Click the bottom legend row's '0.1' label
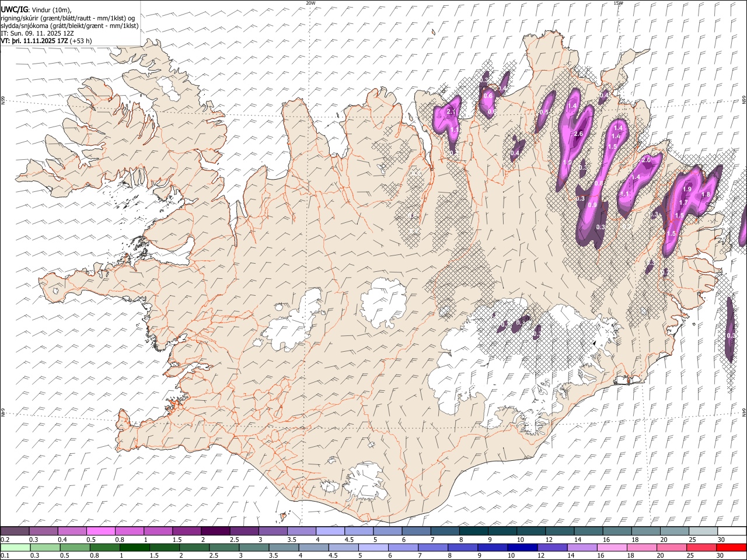This screenshot has width=747, height=560. pos(5,556)
